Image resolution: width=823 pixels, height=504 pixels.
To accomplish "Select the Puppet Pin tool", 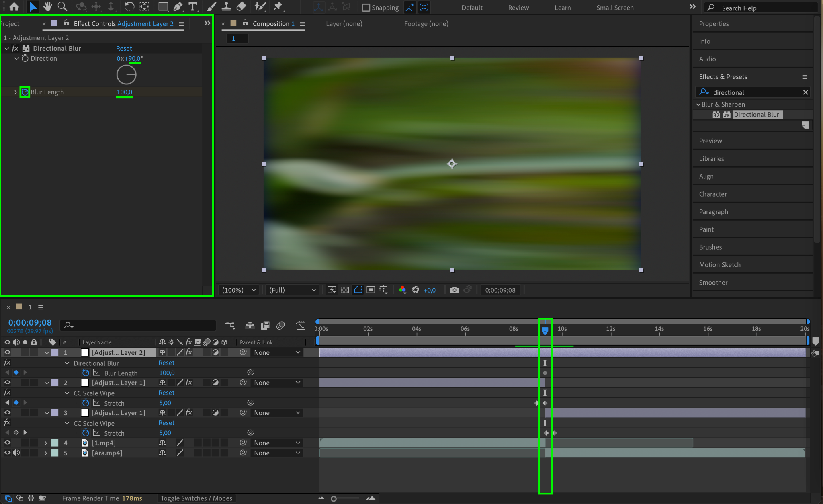I will [278, 6].
